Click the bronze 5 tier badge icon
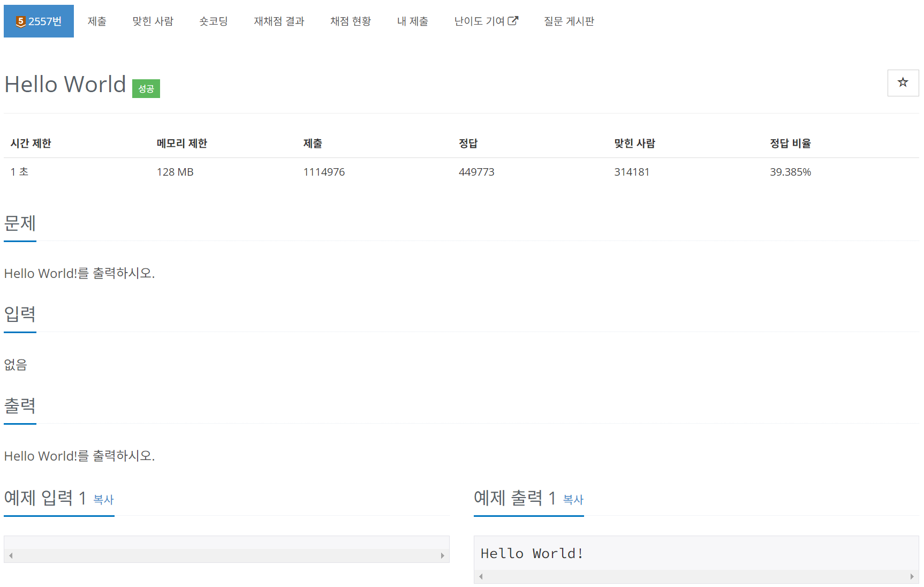 click(x=21, y=21)
